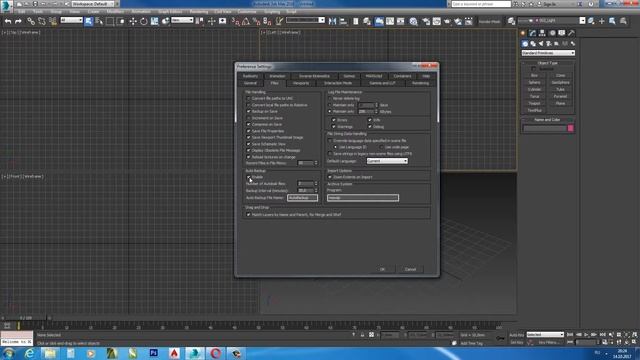Toggle Save Viewport Thumbnail Image checkbox
The image size is (640, 360).
click(x=248, y=138)
